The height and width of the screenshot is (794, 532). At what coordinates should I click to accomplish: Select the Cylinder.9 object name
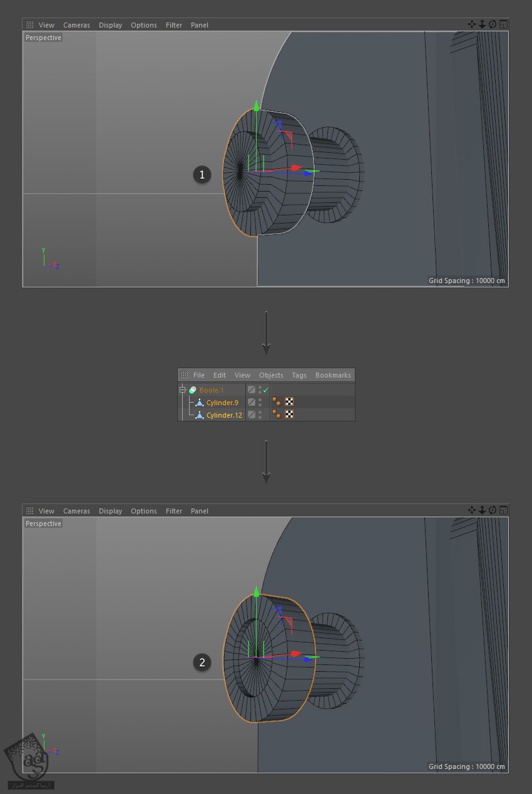[222, 403]
